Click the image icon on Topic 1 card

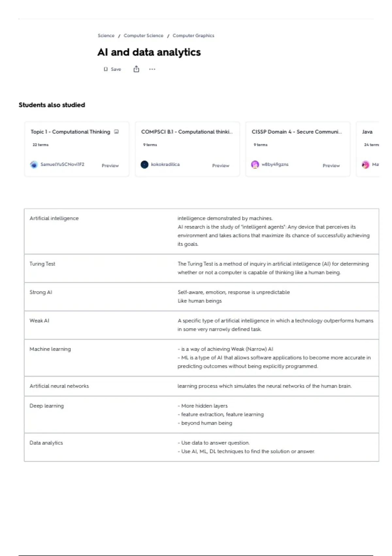[116, 132]
